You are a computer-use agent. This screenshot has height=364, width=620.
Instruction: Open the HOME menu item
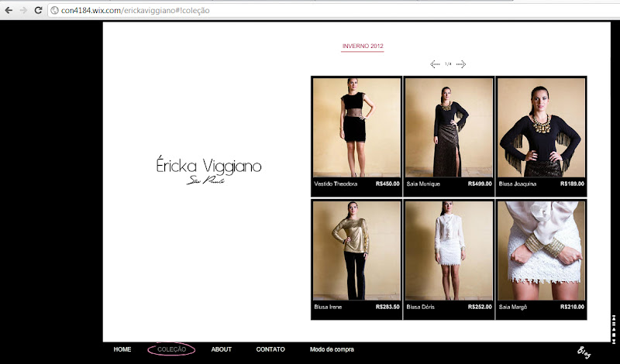pos(122,349)
